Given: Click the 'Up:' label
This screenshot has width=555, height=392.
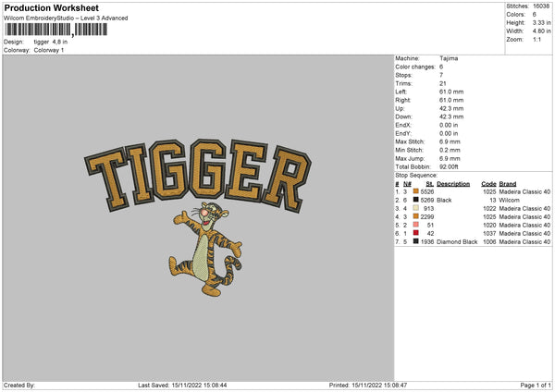Looking at the screenshot, I should [400, 108].
